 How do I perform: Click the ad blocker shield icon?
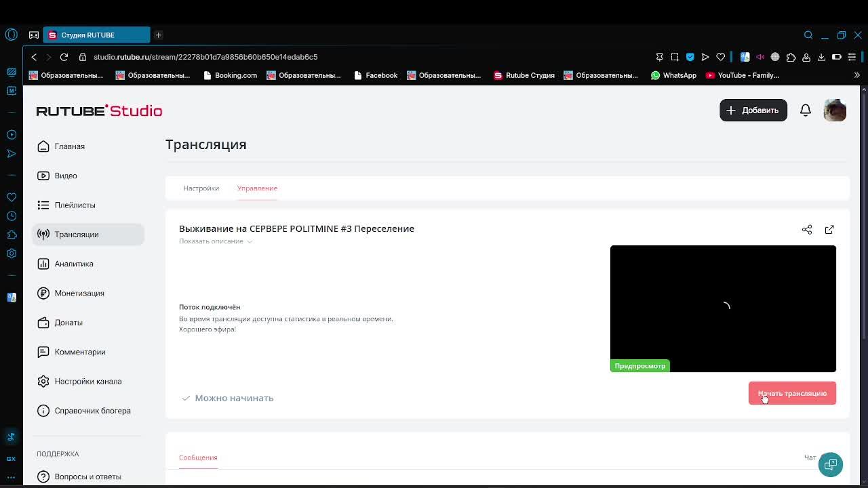pyautogui.click(x=690, y=57)
